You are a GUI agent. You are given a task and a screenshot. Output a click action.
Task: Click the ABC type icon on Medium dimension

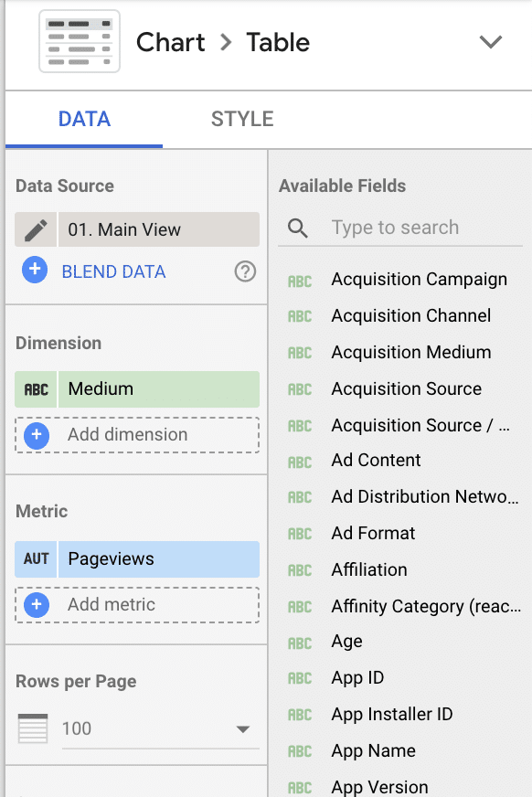[x=36, y=389]
